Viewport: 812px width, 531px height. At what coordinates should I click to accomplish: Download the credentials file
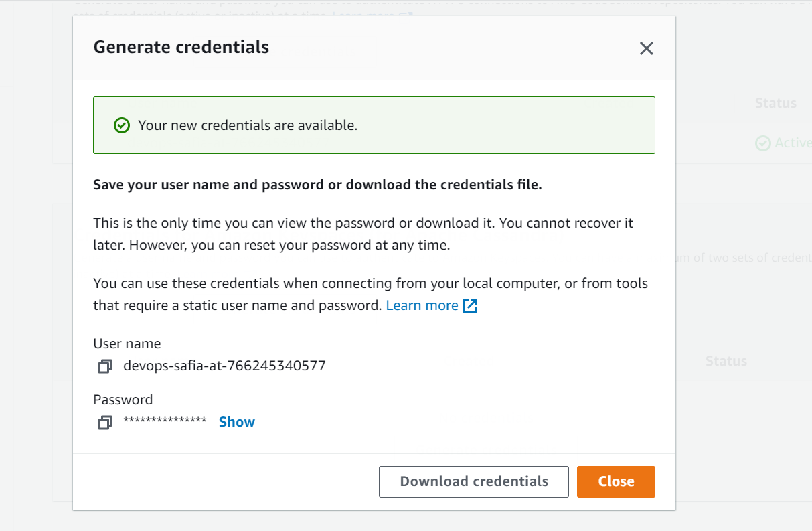(x=474, y=481)
